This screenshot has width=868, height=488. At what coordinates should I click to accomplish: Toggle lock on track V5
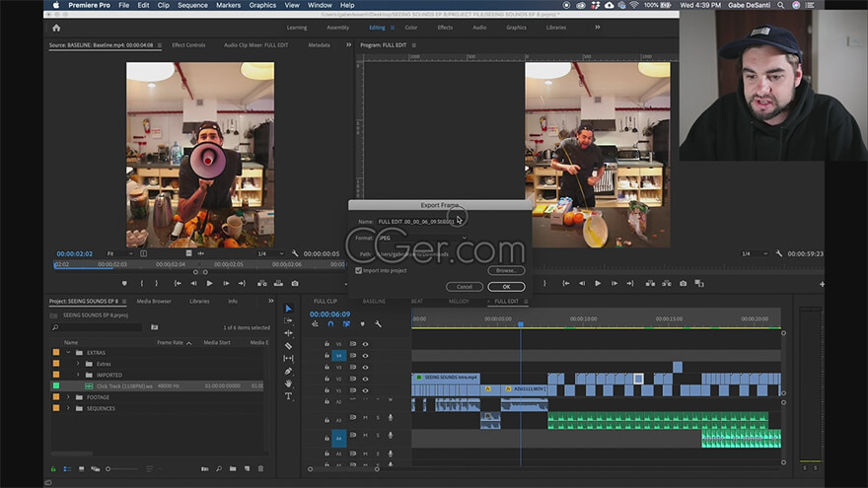pyautogui.click(x=326, y=344)
